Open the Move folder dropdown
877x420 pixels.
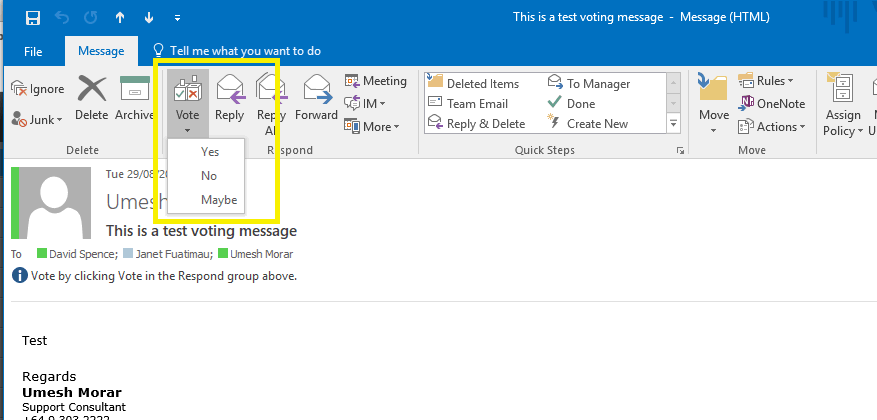pos(714,105)
